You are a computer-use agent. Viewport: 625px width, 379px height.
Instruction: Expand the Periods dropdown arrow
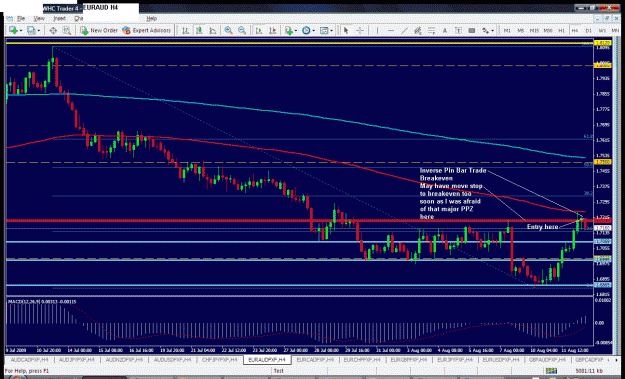click(x=314, y=31)
